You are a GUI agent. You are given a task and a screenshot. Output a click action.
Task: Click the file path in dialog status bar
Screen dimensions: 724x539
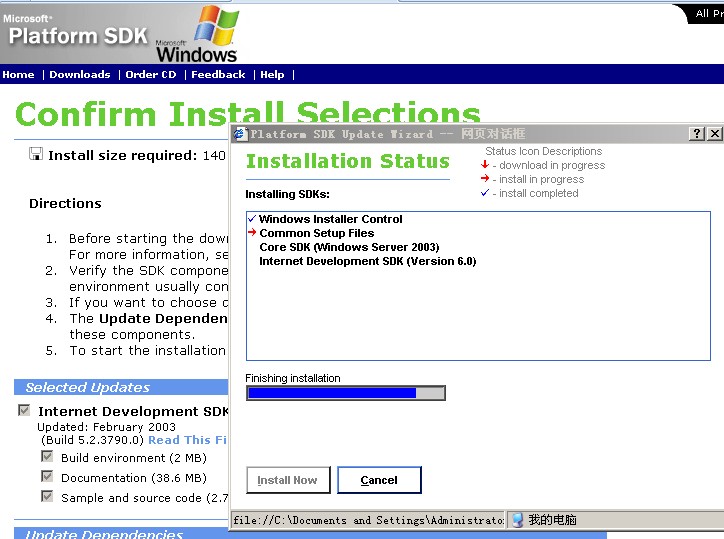[x=368, y=520]
